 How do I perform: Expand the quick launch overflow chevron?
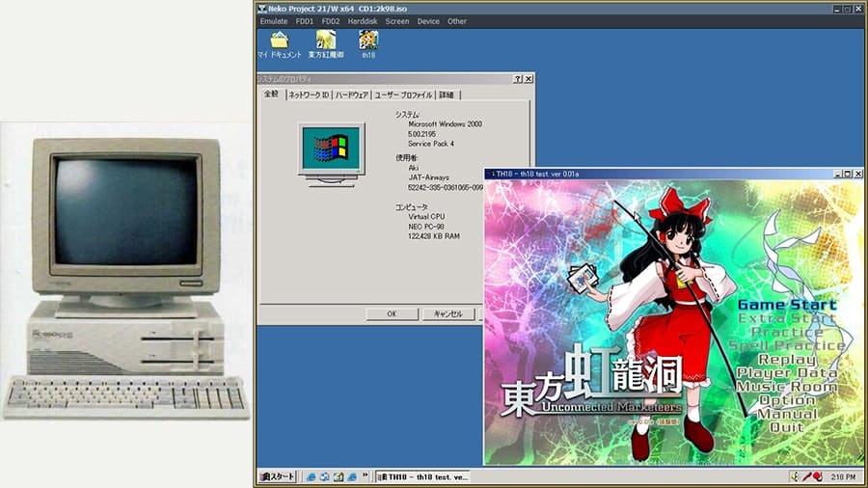pyautogui.click(x=364, y=476)
